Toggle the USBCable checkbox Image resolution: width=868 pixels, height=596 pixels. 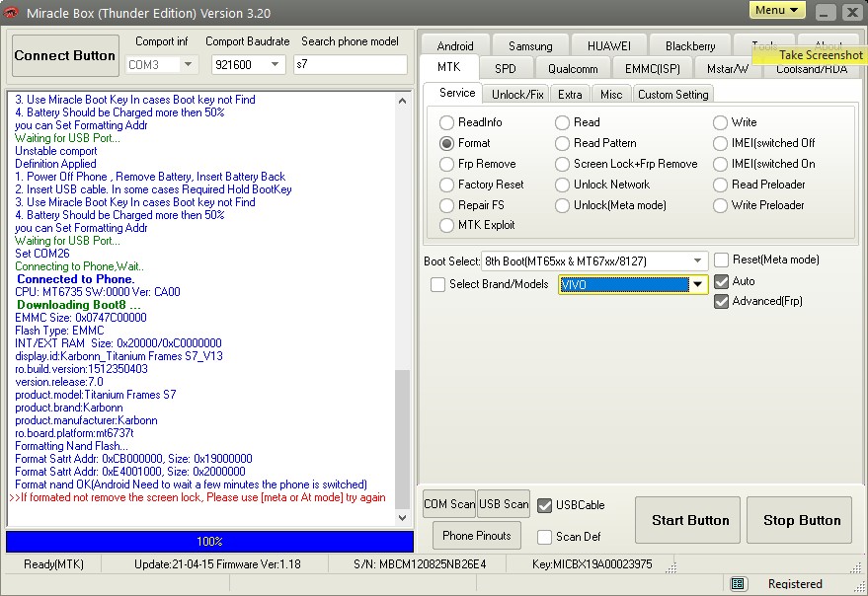tap(545, 505)
